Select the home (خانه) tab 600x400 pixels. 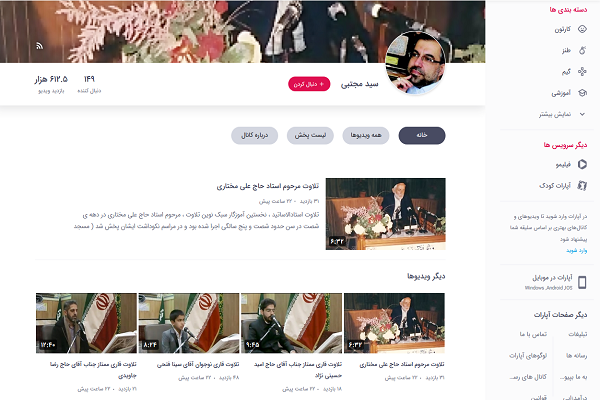(422, 136)
